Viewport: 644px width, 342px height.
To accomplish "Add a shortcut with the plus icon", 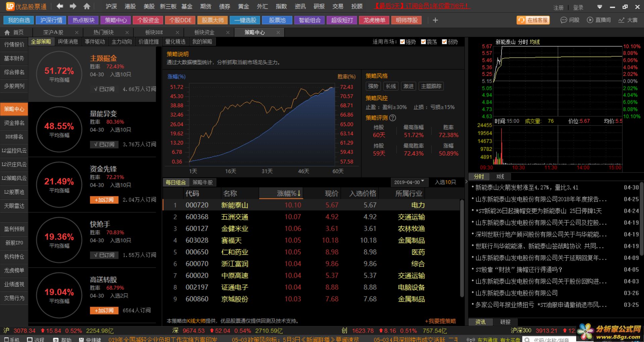I will (x=435, y=20).
